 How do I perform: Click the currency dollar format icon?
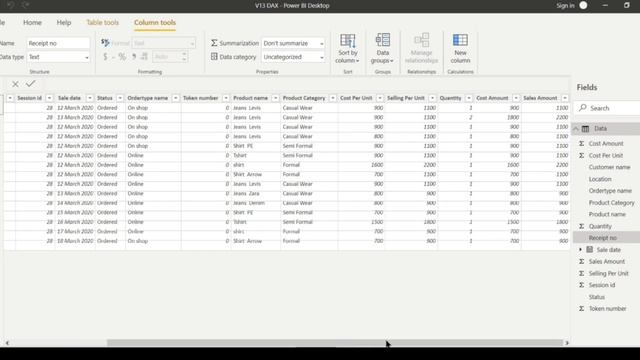(x=105, y=57)
